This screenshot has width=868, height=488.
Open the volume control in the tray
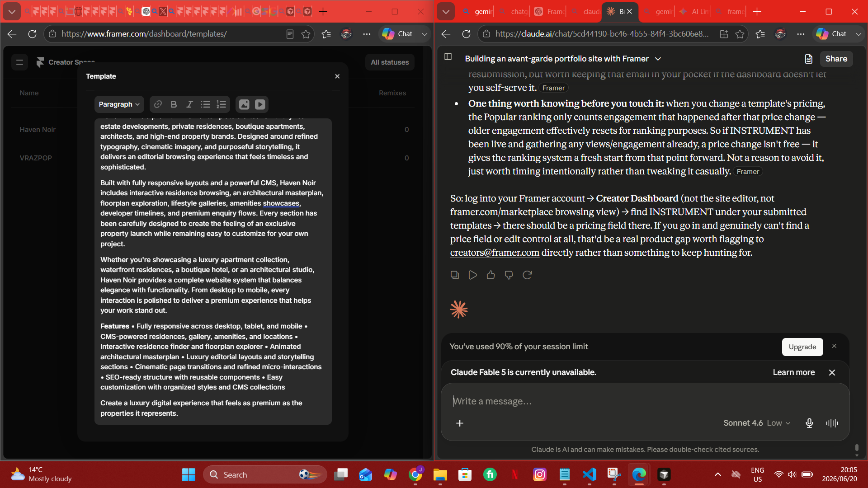792,474
